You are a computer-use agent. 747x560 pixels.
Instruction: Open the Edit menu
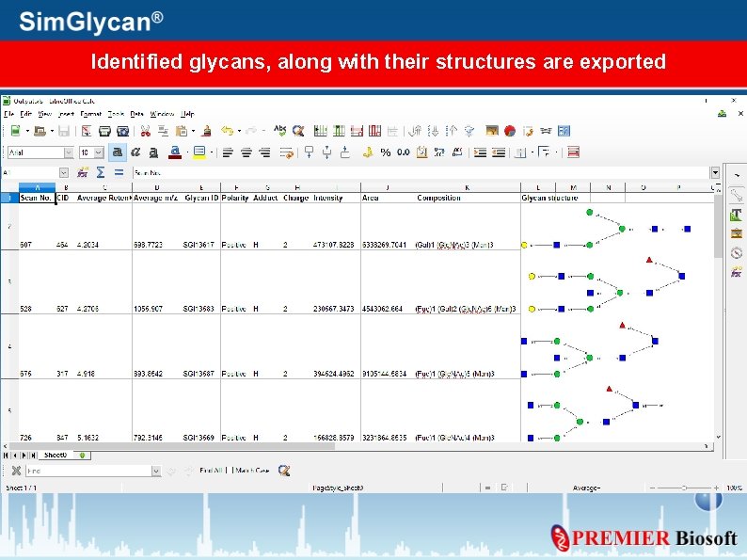(25, 114)
